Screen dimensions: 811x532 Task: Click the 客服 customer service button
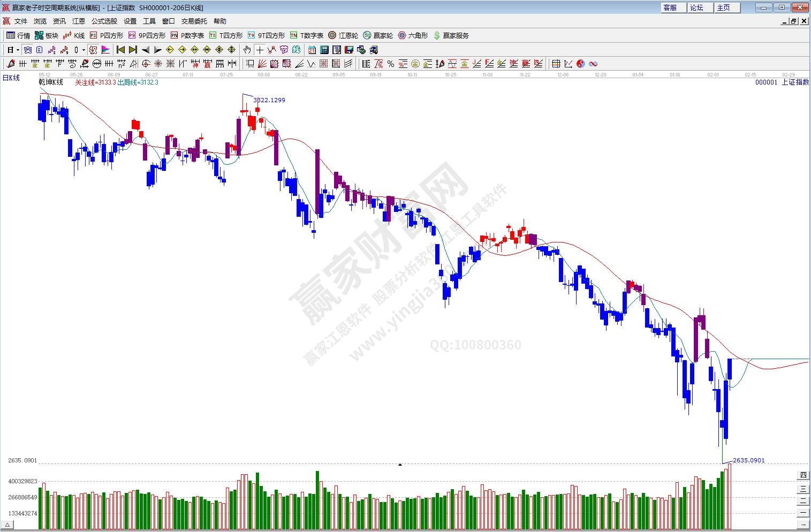673,7
